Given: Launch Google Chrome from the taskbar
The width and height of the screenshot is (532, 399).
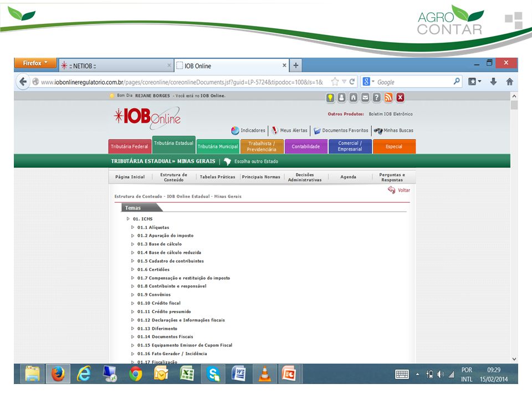Looking at the screenshot, I should [x=136, y=374].
